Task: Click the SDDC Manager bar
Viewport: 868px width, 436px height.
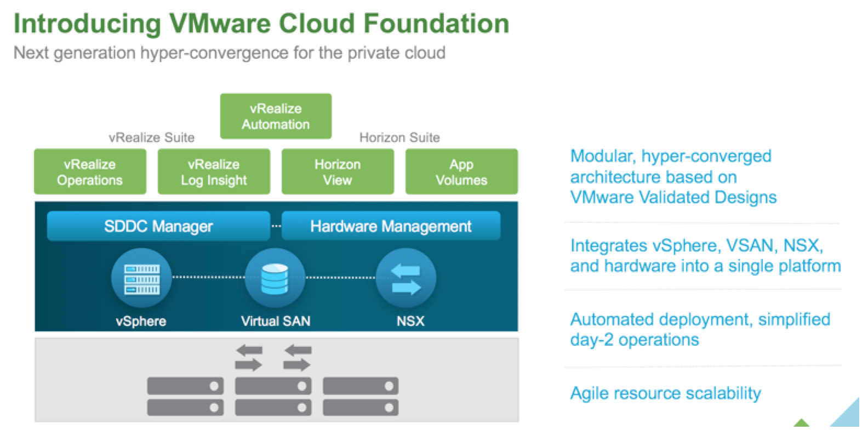Action: click(x=158, y=226)
